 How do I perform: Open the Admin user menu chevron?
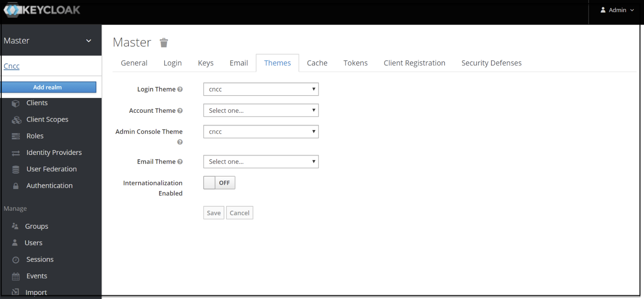click(x=632, y=10)
